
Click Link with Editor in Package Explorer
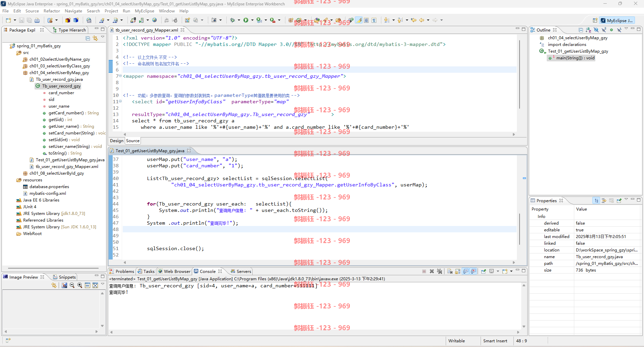[x=95, y=38]
